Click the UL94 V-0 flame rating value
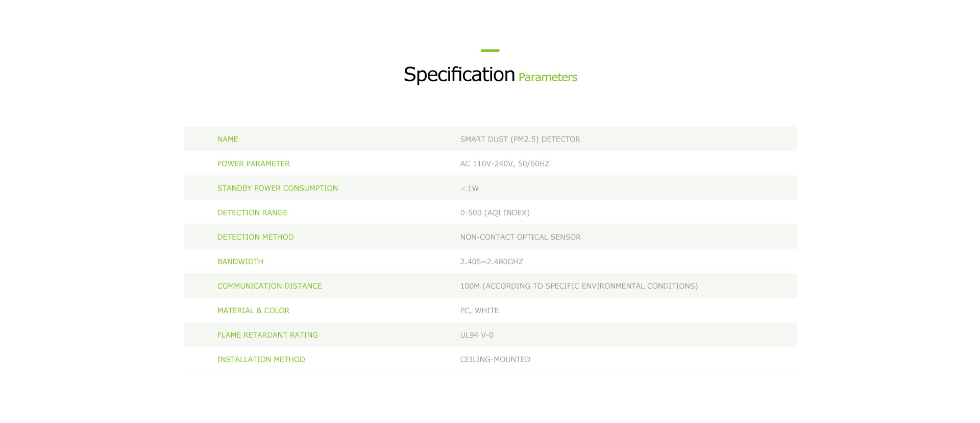Viewport: 980px width, 423px height. (x=477, y=335)
